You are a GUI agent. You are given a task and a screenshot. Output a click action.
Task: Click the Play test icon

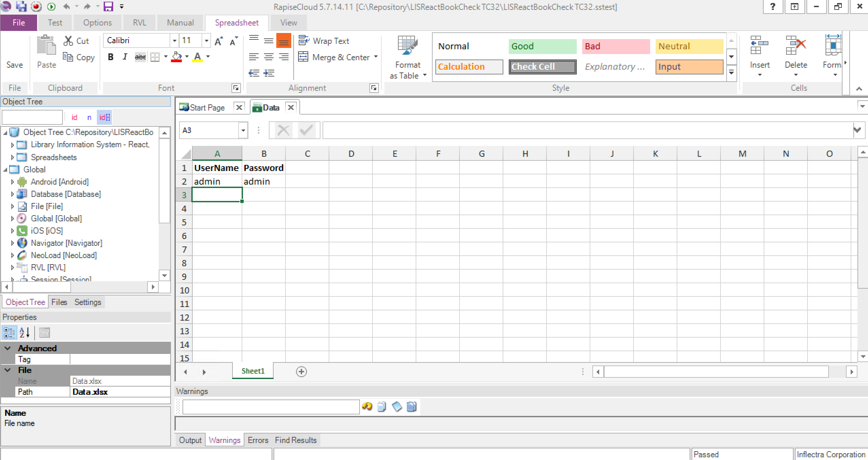click(51, 6)
